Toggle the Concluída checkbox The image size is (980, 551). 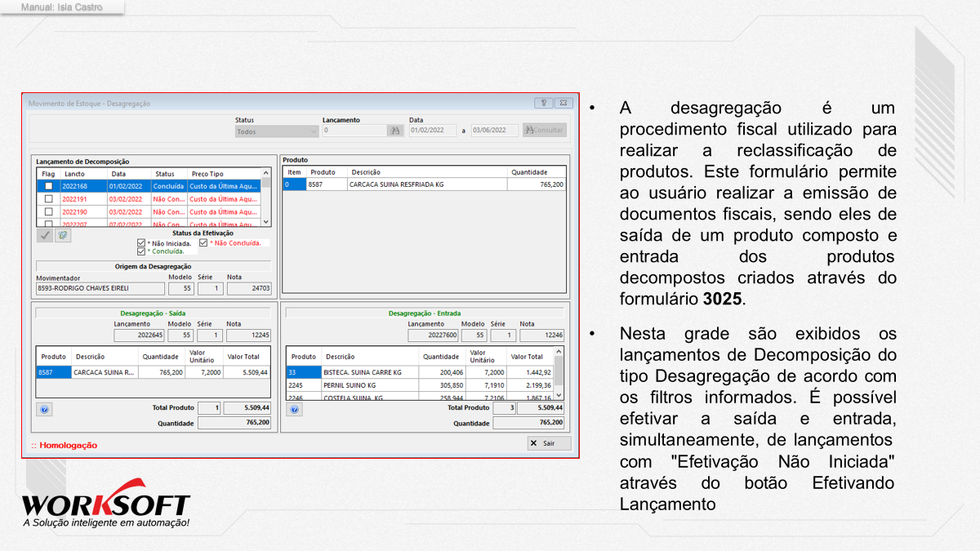pyautogui.click(x=141, y=251)
